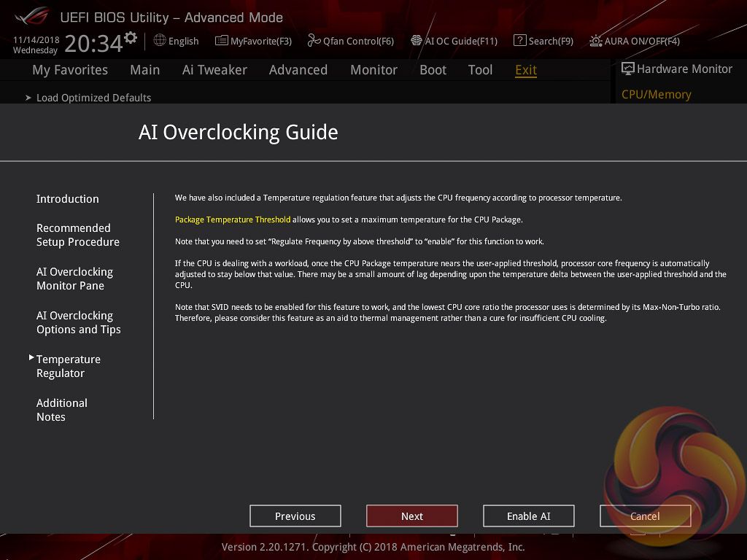The width and height of the screenshot is (747, 560).
Task: Click the Next button
Action: click(412, 516)
